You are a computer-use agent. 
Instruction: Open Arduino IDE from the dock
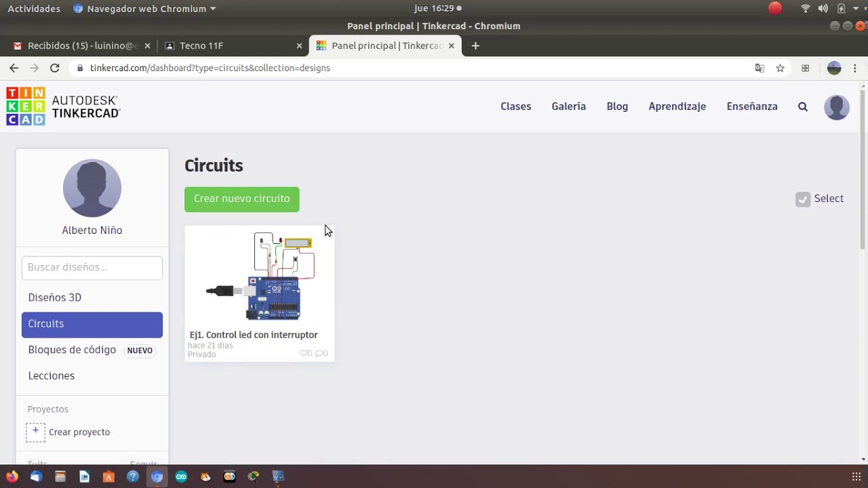(181, 476)
